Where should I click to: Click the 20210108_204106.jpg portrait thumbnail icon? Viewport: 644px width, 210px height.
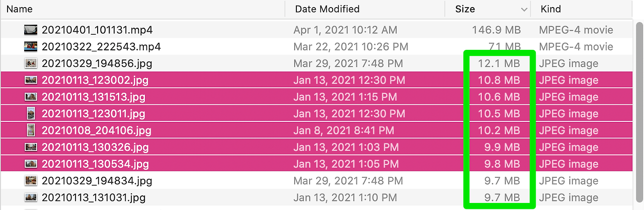click(x=31, y=130)
